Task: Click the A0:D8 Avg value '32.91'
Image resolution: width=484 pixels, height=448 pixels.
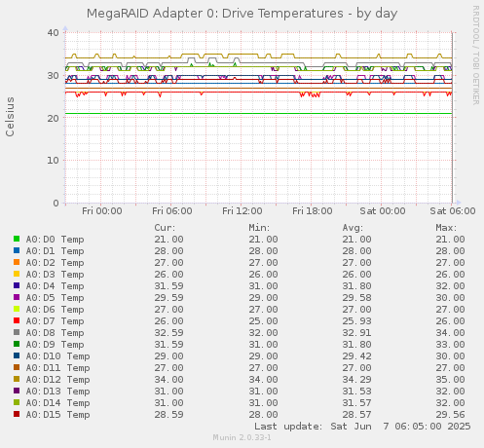Action: click(x=356, y=332)
